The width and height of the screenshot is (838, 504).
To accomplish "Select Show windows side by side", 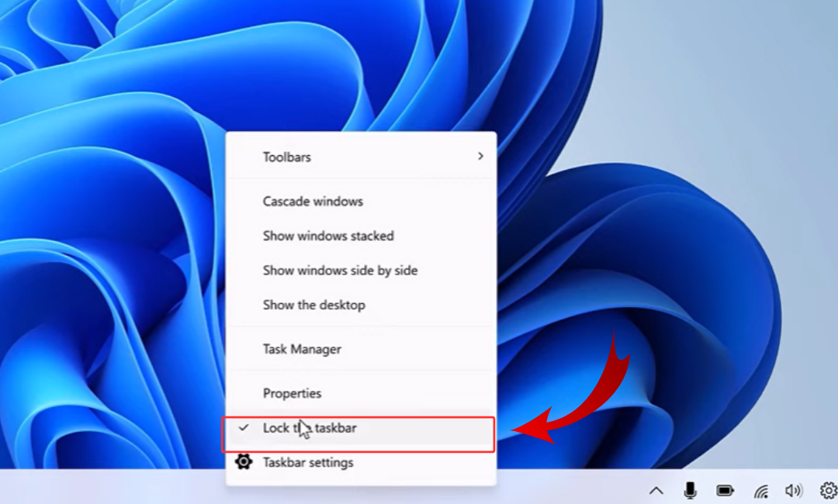I will tap(340, 270).
